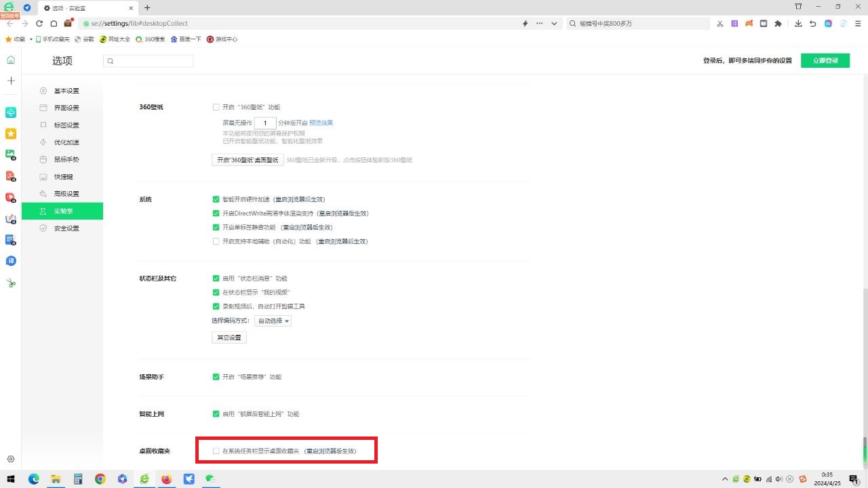Open the hamburger menu icon at toolbar's right end
Viewport: 868px width, 488px height.
tap(857, 23)
